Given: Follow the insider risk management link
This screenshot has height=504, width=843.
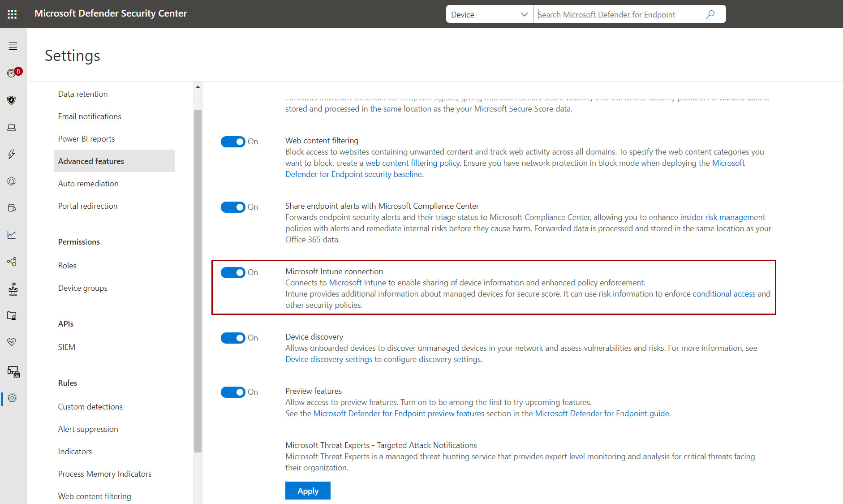Looking at the screenshot, I should (723, 217).
